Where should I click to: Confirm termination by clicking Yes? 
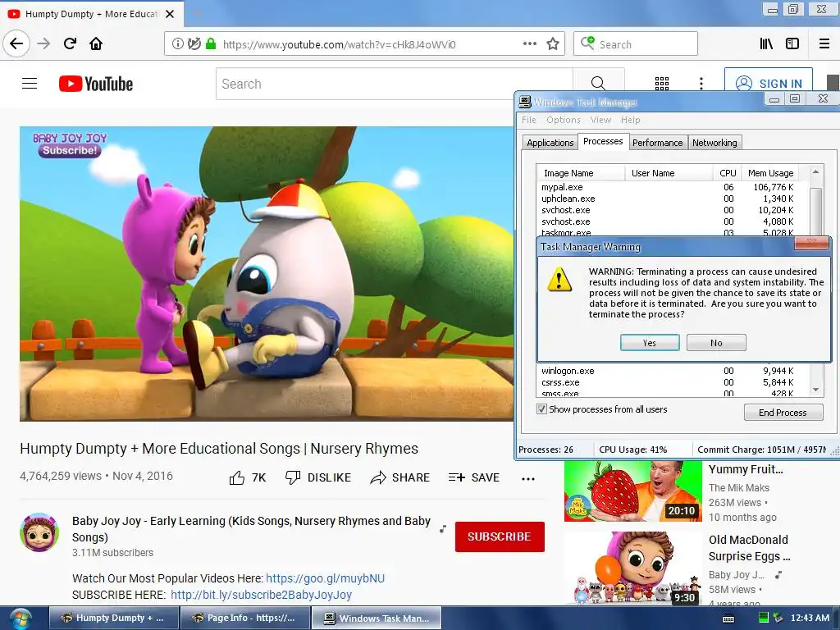[x=650, y=343]
